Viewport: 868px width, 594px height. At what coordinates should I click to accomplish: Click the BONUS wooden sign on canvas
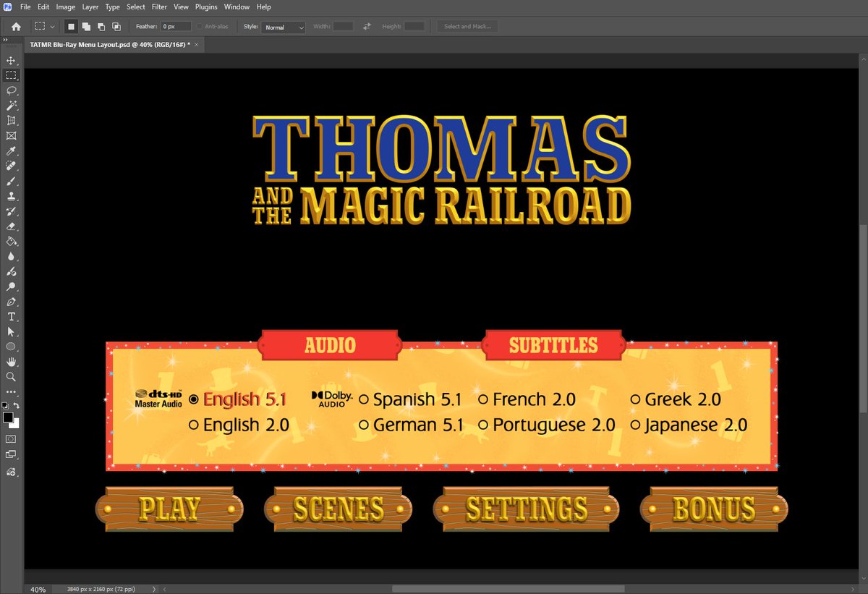714,509
